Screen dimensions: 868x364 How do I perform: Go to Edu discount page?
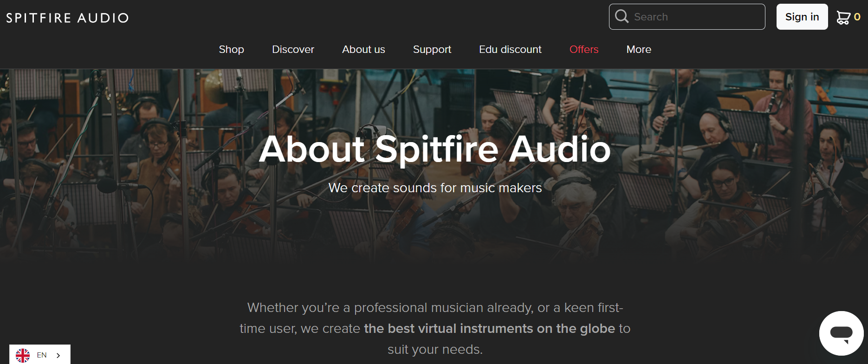pyautogui.click(x=510, y=49)
